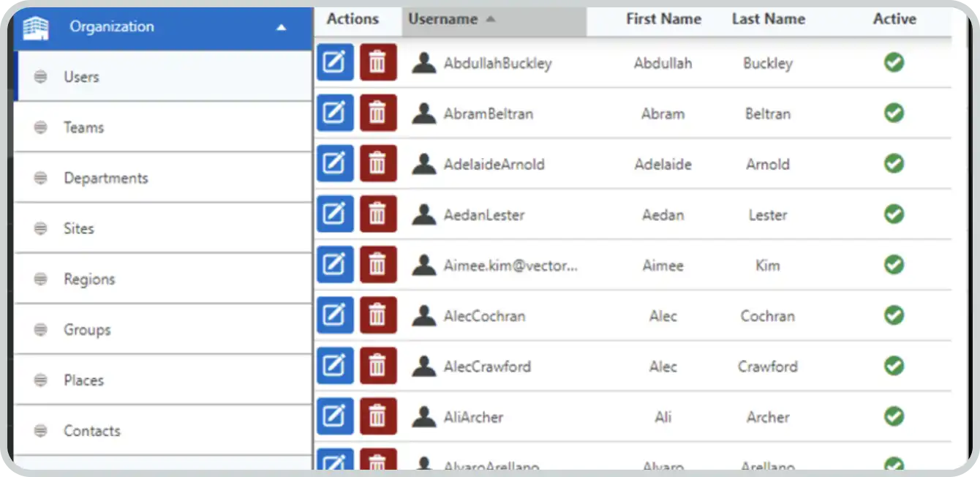Click last name cell Beltran

coord(768,114)
